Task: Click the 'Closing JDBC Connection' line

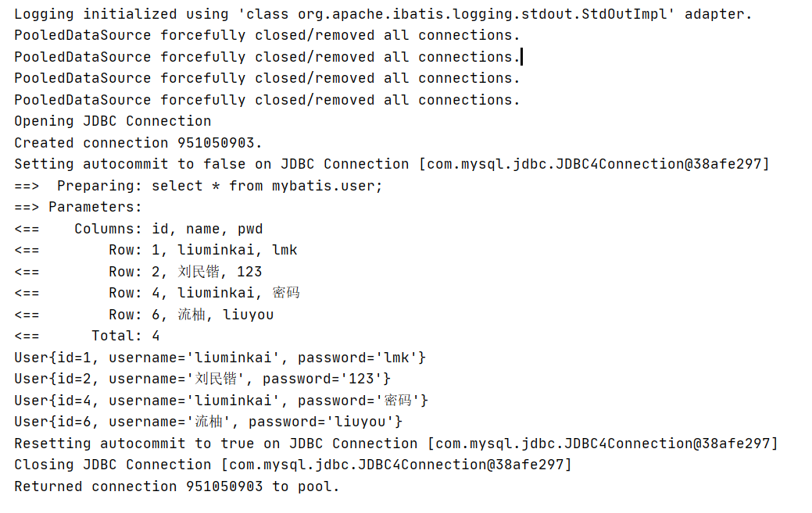Action: 293,465
